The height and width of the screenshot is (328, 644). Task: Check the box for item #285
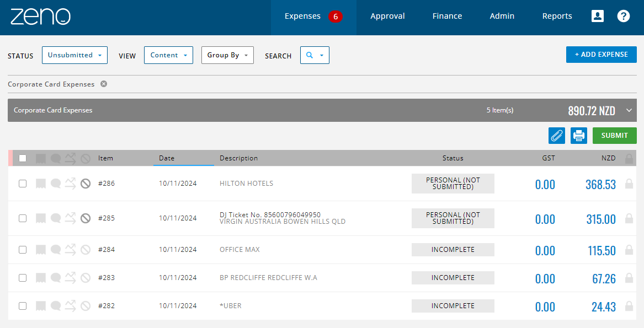coord(23,218)
